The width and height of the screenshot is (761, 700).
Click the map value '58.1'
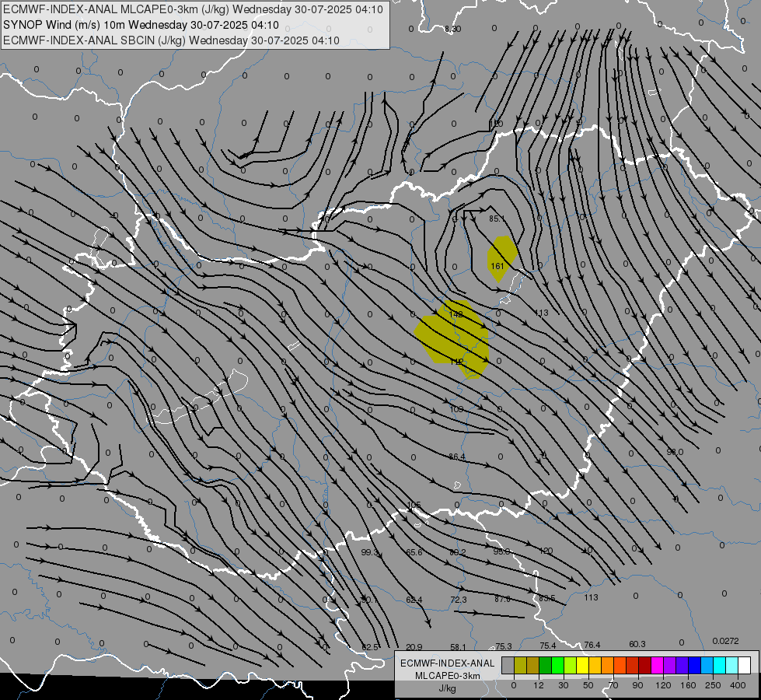[x=458, y=647]
